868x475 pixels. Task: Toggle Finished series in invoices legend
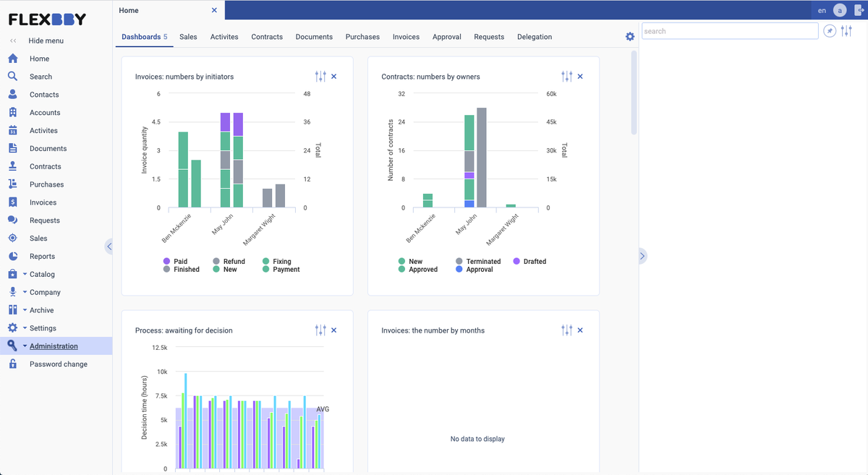coord(181,270)
